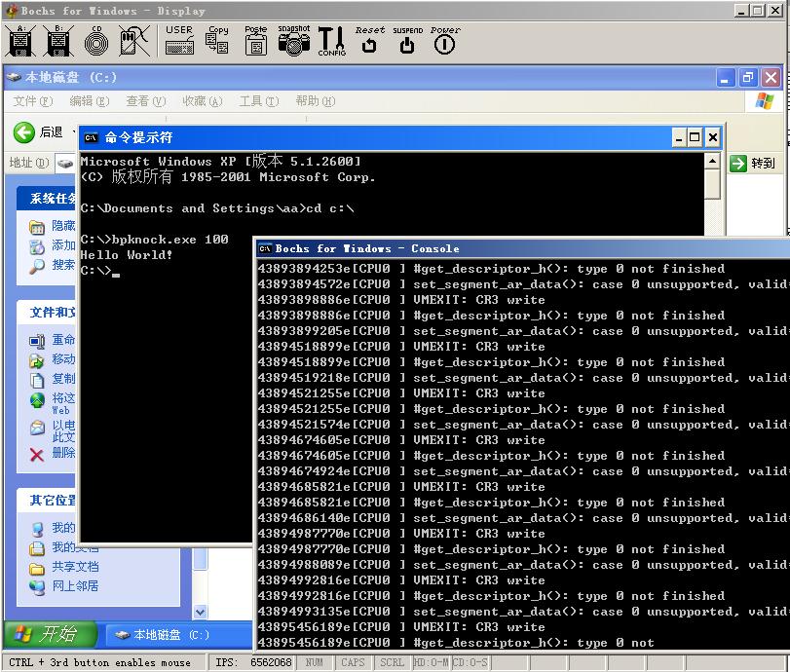Click the Windows XP 开始 Start button
Image resolution: width=790 pixels, height=672 pixels.
pyautogui.click(x=51, y=634)
